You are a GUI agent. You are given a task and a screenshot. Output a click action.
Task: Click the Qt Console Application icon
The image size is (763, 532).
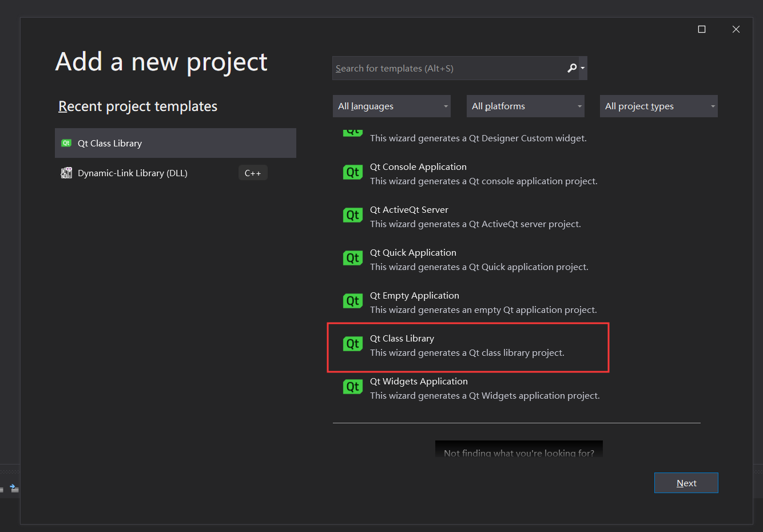pos(352,172)
